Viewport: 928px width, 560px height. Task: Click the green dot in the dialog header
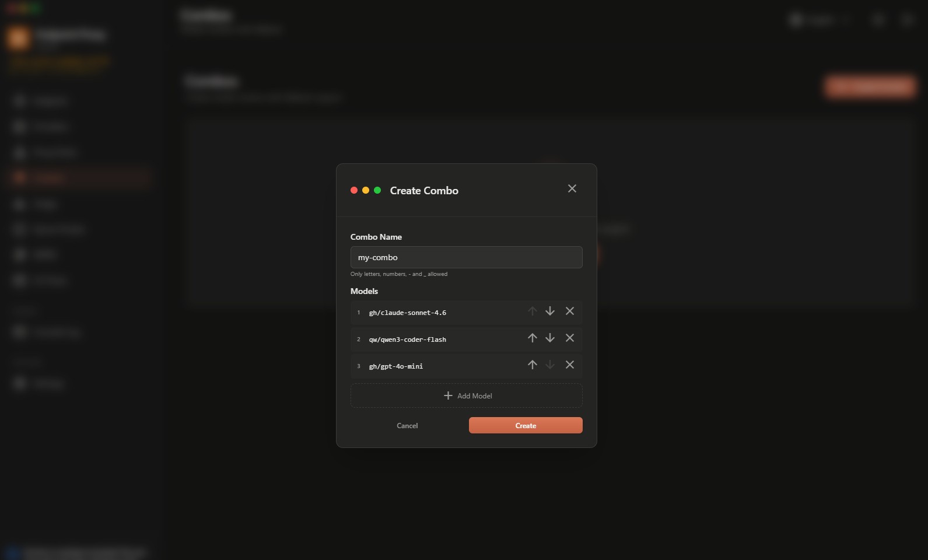tap(377, 191)
